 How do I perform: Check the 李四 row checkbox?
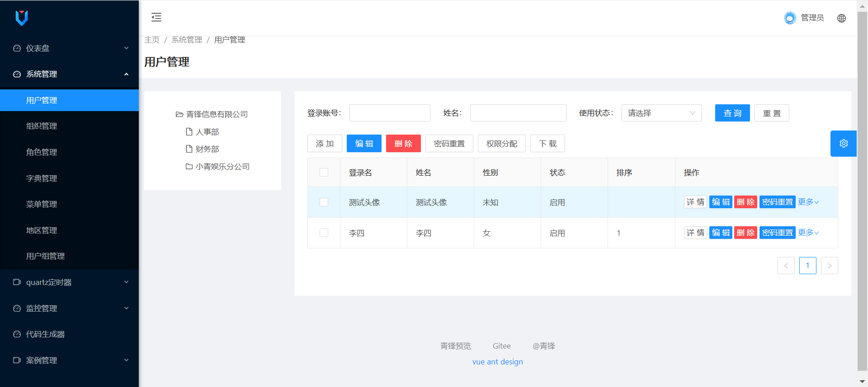324,233
